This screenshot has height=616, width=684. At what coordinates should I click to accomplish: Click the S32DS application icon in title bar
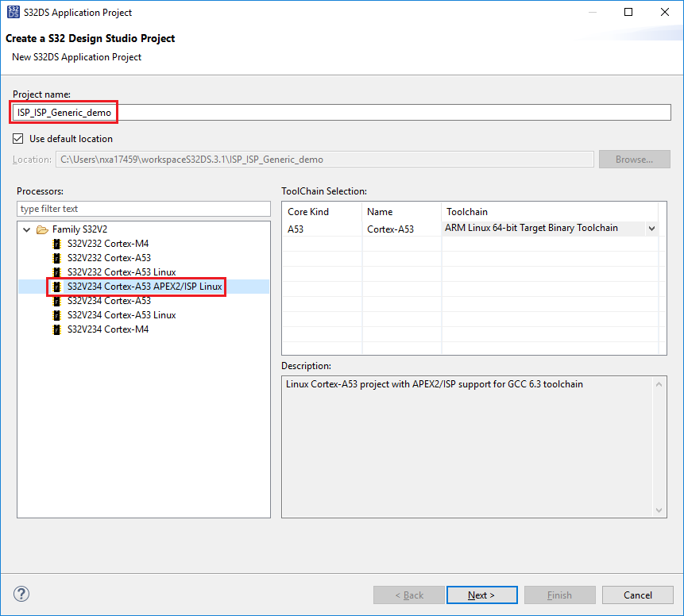[14, 12]
